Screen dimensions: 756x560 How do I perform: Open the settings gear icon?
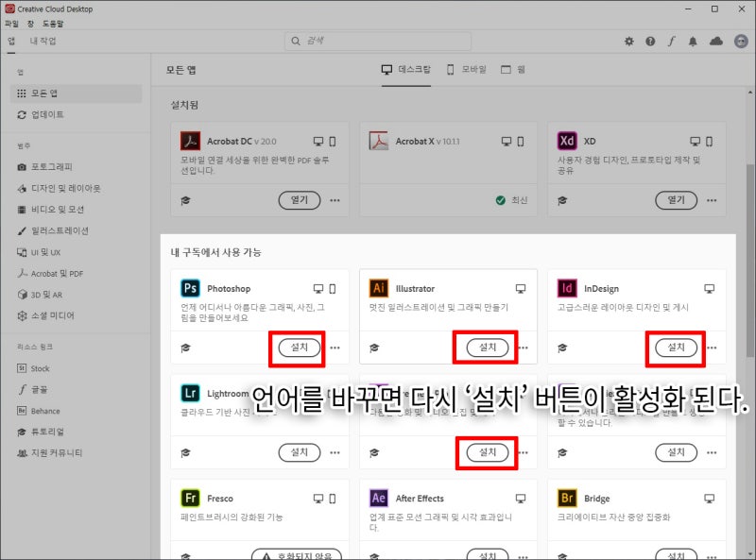click(629, 42)
